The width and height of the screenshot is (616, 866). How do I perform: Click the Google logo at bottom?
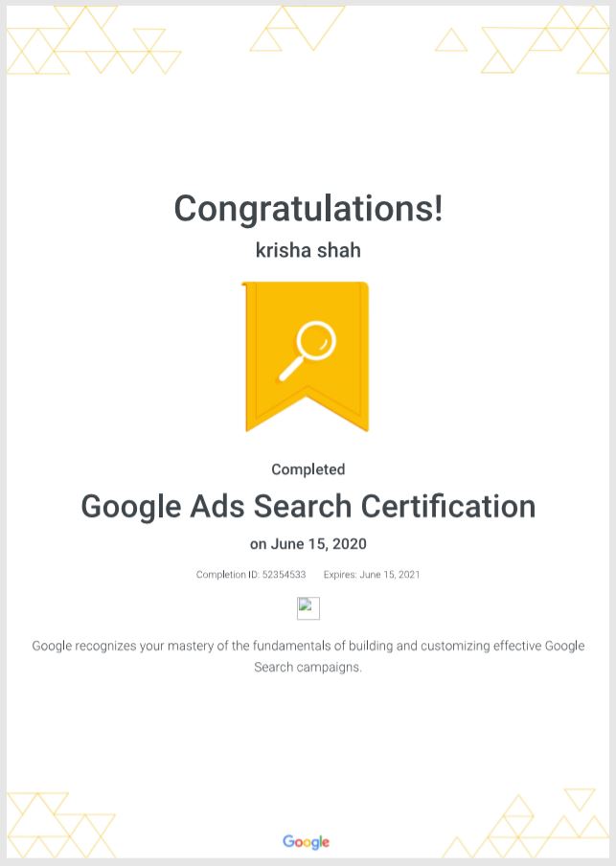306,842
